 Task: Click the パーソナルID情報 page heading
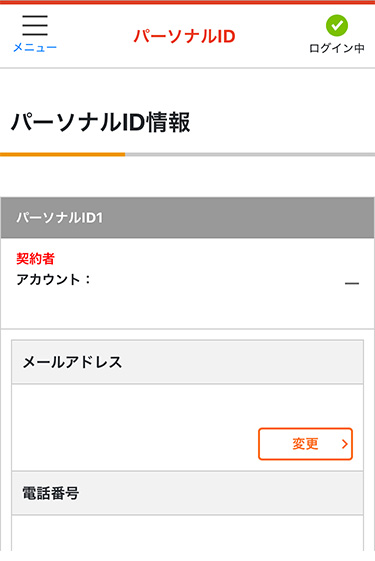(101, 122)
